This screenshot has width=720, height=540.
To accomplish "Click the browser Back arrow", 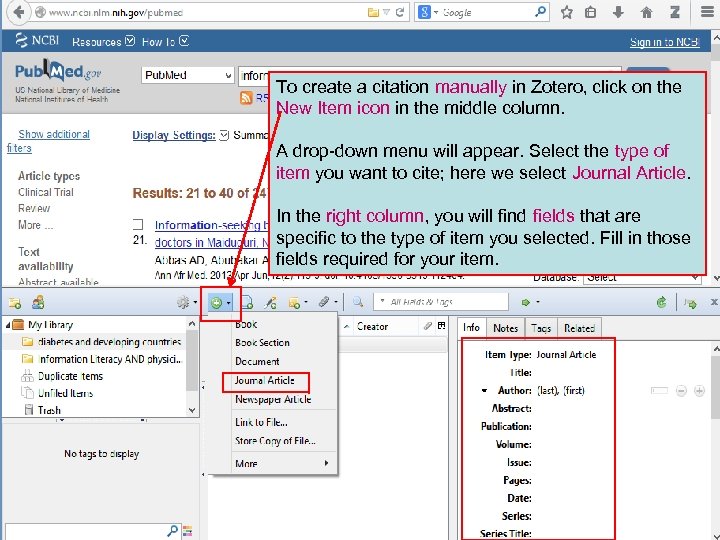I will [19, 12].
